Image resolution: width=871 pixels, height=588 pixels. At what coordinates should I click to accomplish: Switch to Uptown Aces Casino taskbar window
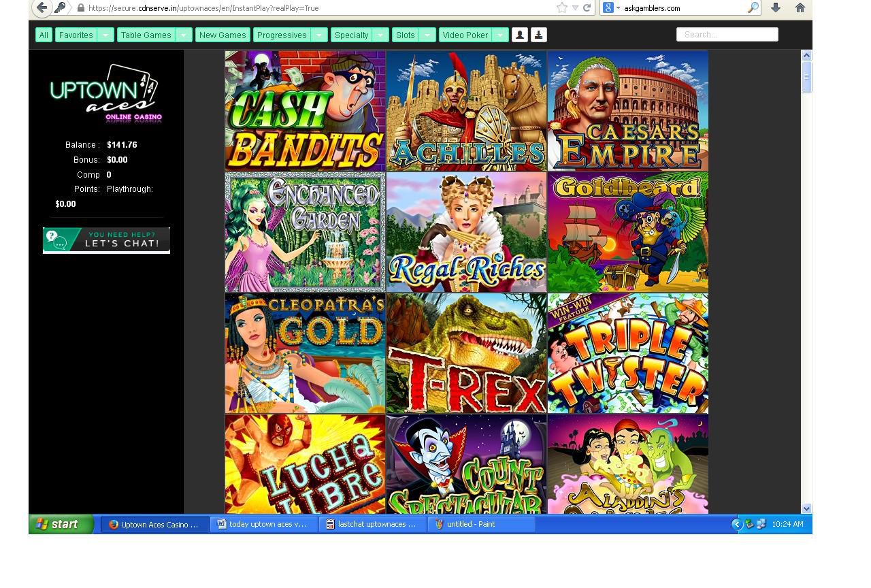pyautogui.click(x=155, y=525)
